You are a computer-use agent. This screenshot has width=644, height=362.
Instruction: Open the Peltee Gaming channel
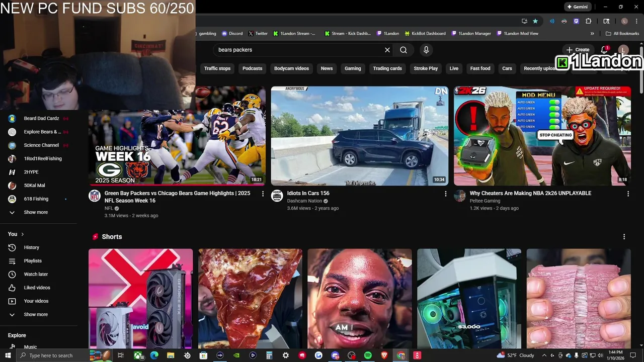pyautogui.click(x=485, y=201)
